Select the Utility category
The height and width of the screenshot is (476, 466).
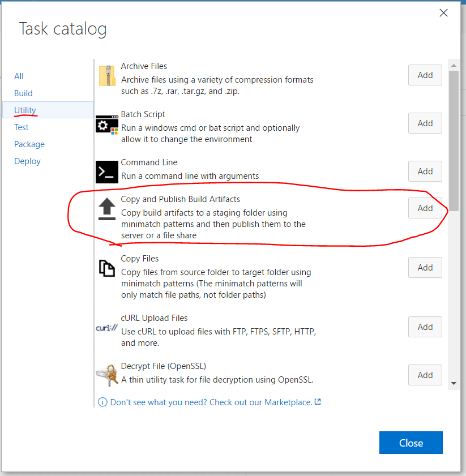48,110
